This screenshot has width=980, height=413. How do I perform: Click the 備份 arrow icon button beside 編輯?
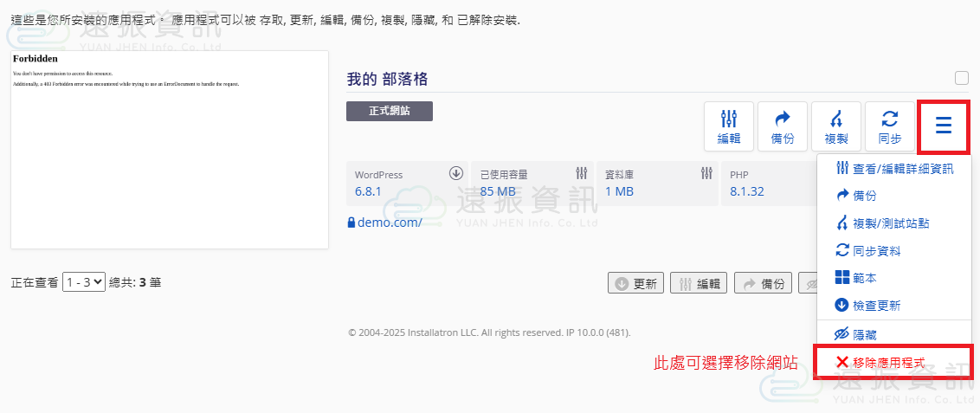(782, 126)
